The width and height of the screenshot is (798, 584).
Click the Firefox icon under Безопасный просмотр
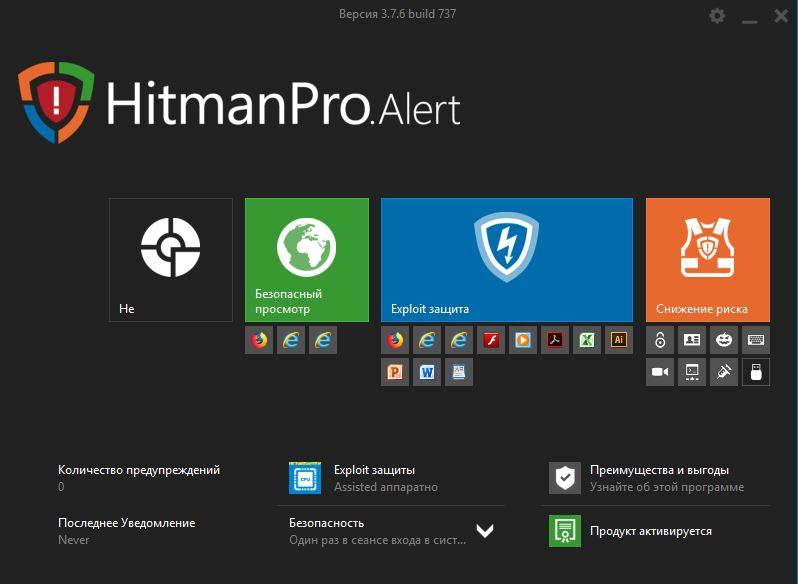point(259,340)
